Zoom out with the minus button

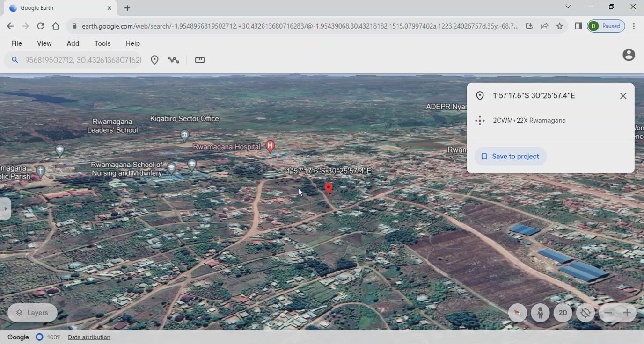click(608, 313)
